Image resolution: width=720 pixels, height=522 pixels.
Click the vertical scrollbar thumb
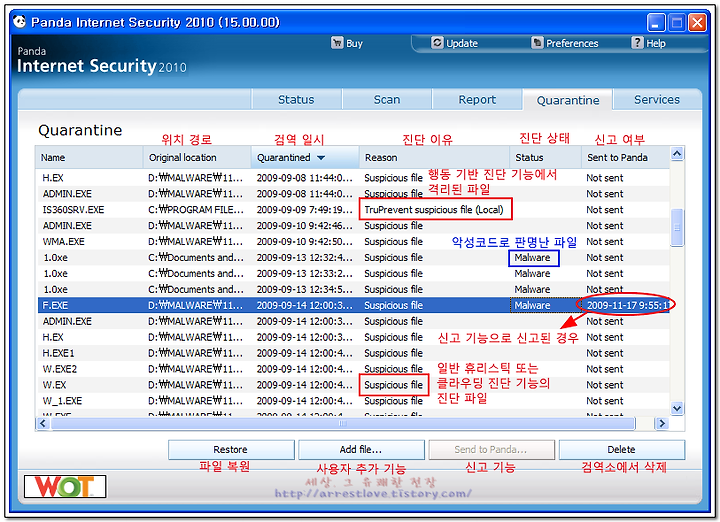(x=677, y=228)
